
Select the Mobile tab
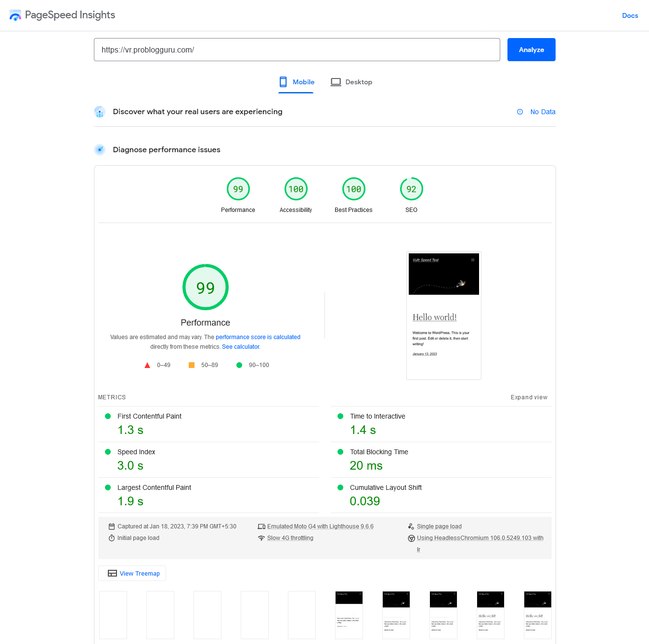(297, 82)
